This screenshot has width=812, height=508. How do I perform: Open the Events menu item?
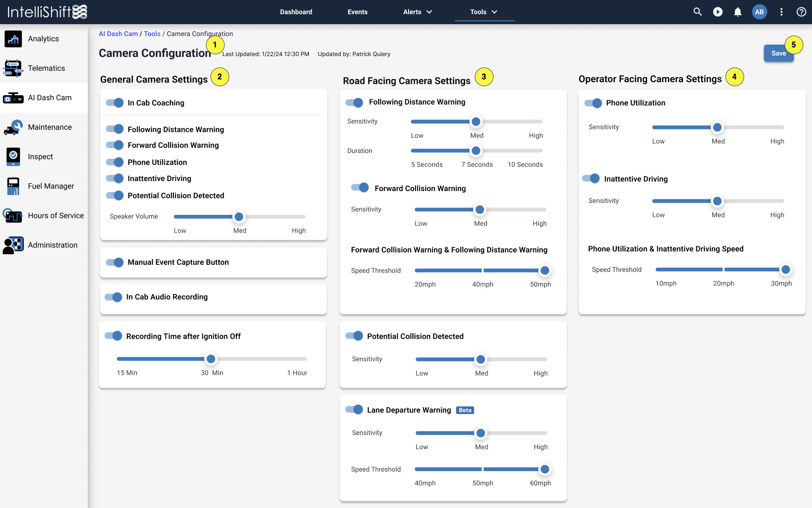point(358,12)
